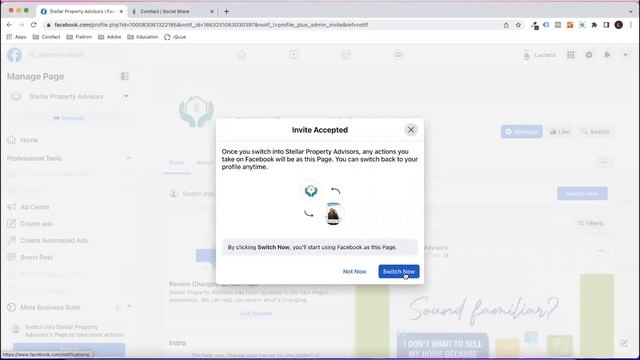Screen dimensions: 640x360
Task: Click the page profile picture thumbnail
Action: (196, 111)
